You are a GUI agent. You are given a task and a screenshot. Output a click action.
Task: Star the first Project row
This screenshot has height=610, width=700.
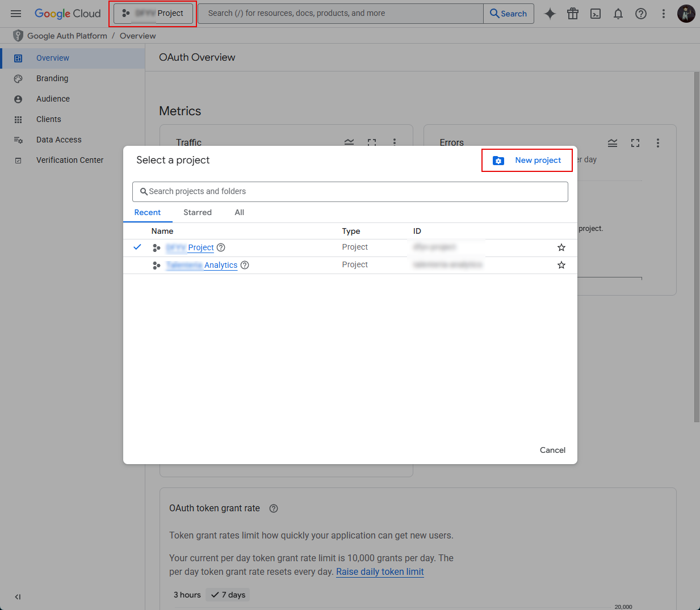(561, 247)
